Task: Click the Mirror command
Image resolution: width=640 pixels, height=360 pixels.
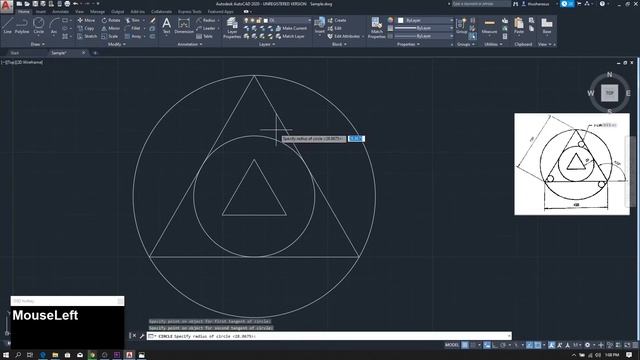Action: [111, 28]
